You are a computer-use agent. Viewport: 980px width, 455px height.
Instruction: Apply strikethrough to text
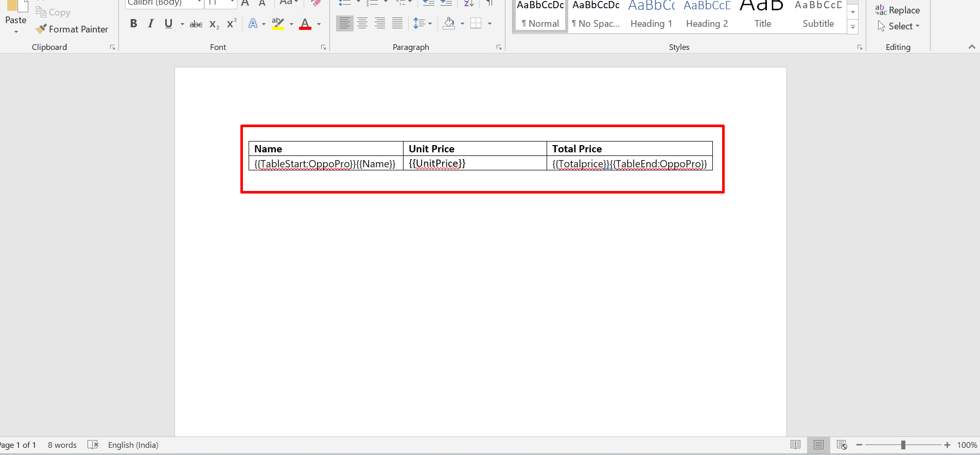(196, 24)
